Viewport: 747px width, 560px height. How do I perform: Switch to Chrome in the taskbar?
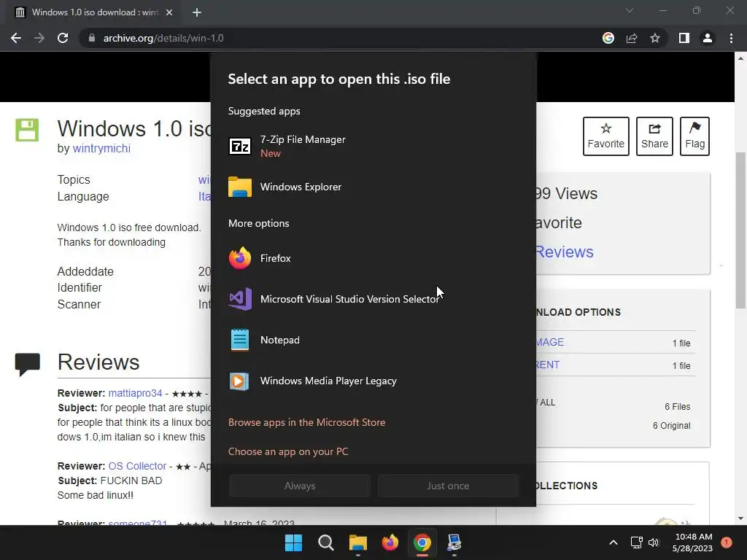[422, 542]
